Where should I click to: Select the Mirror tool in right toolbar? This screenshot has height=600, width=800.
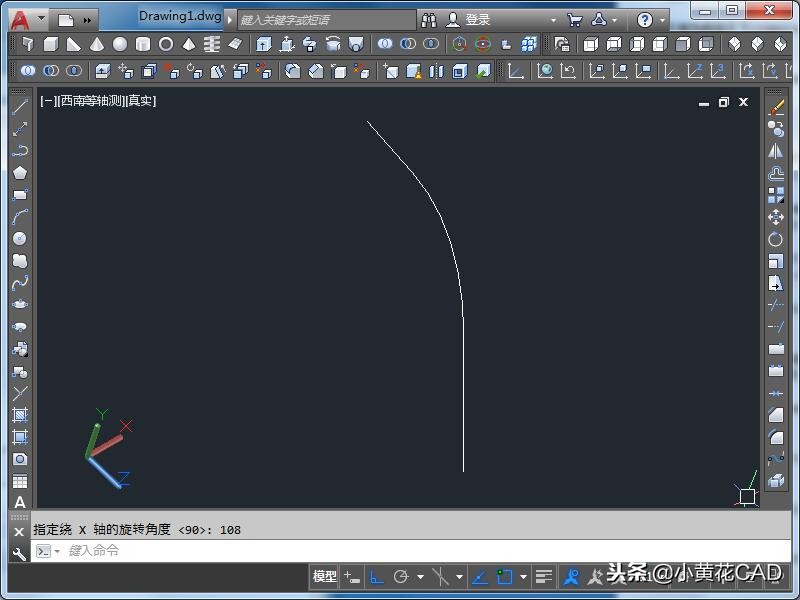[x=776, y=151]
